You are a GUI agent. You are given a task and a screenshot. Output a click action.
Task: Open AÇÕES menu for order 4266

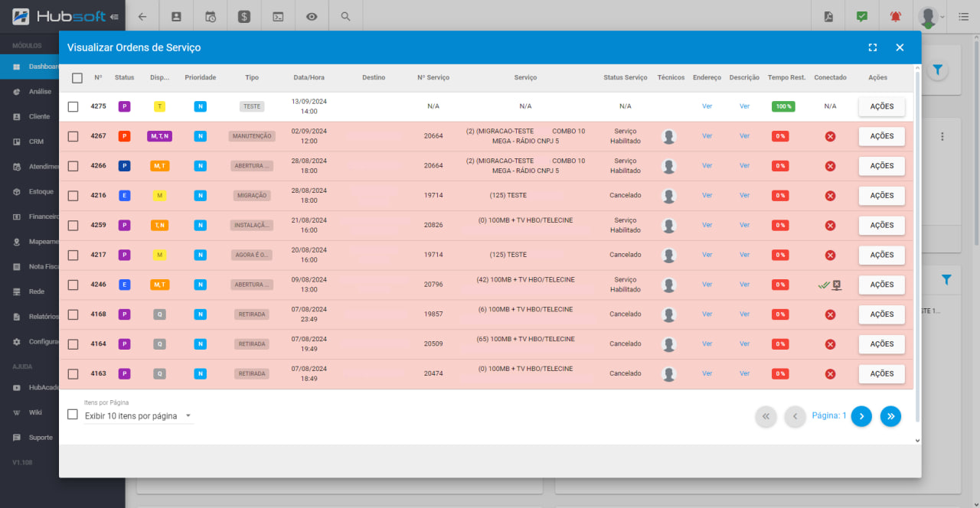pyautogui.click(x=881, y=166)
